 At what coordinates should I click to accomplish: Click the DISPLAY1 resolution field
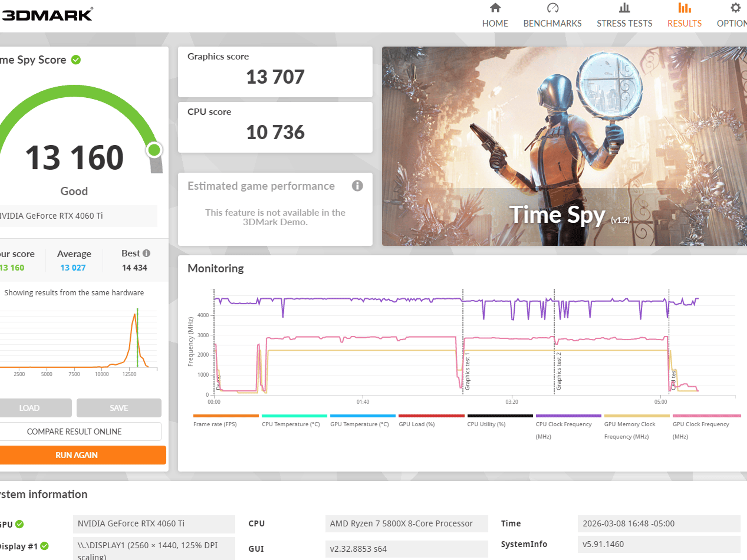click(154, 549)
